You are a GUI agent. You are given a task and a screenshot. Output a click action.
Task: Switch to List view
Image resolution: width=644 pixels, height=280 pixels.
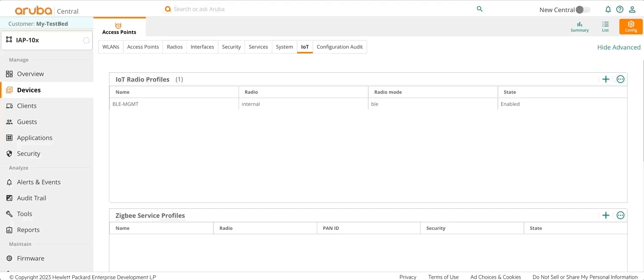[x=605, y=27]
